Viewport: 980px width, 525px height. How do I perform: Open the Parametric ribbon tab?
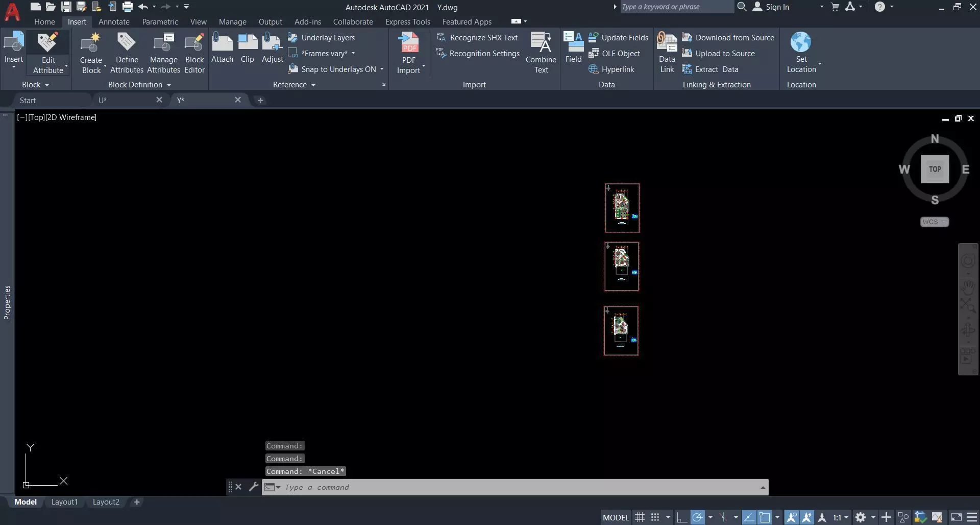(x=160, y=22)
